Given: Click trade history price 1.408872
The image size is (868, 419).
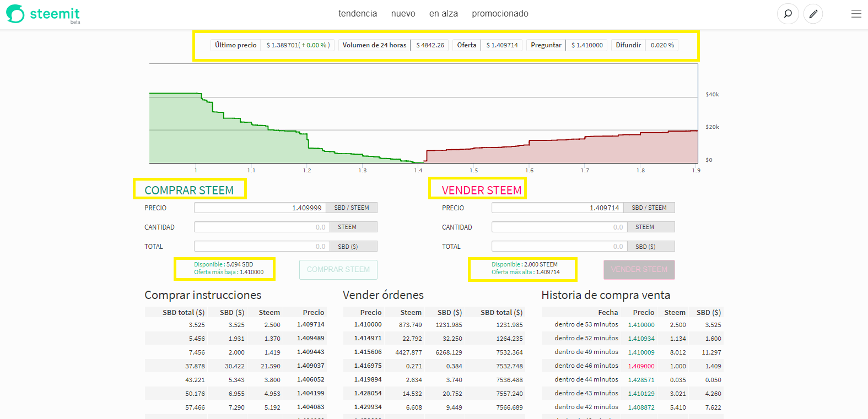Looking at the screenshot, I should tap(641, 407).
